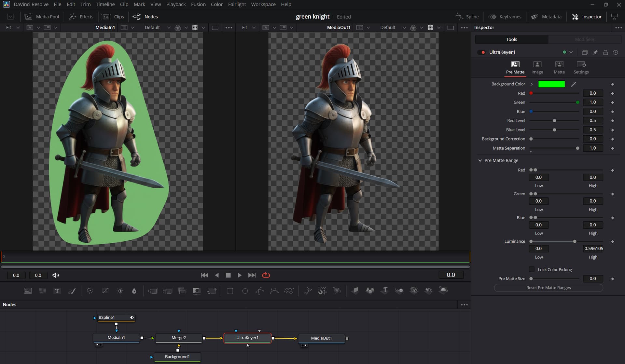The width and height of the screenshot is (625, 364).
Task: Select the Background1 node
Action: (177, 357)
